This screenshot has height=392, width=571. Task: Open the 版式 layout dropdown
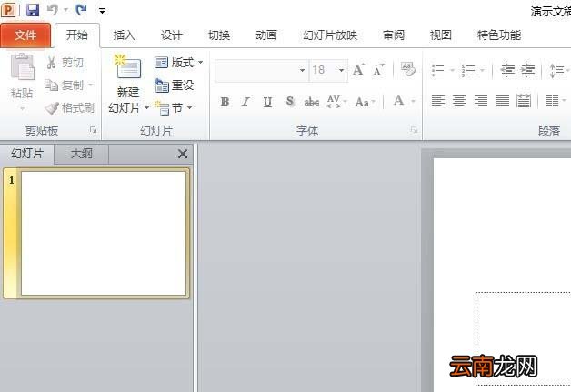tap(178, 63)
